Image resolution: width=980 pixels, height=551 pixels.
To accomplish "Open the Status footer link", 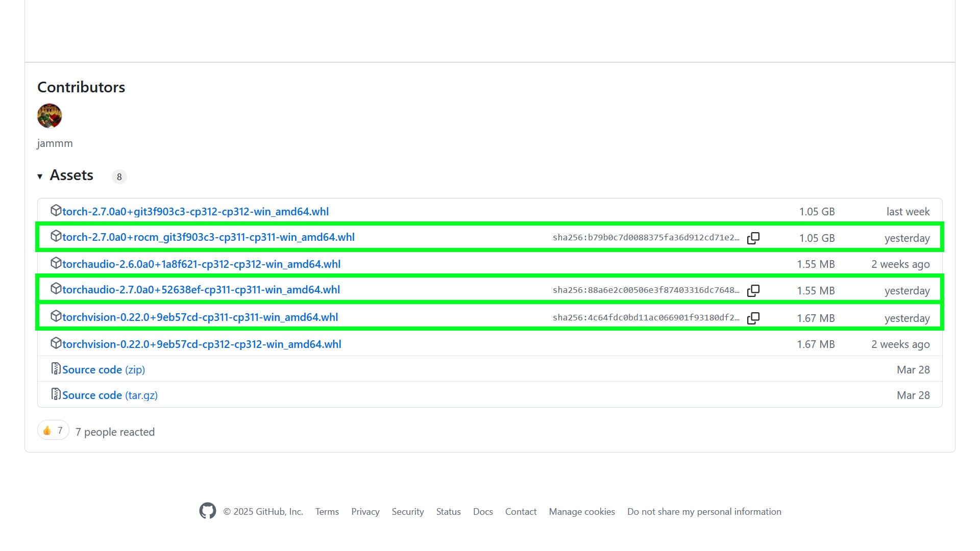I will click(449, 512).
